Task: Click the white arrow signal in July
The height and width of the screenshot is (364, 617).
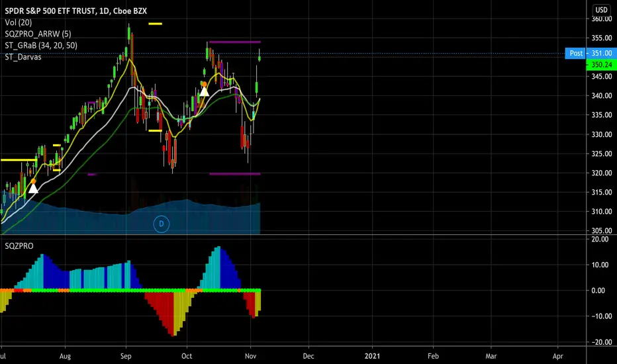Action: 33,188
